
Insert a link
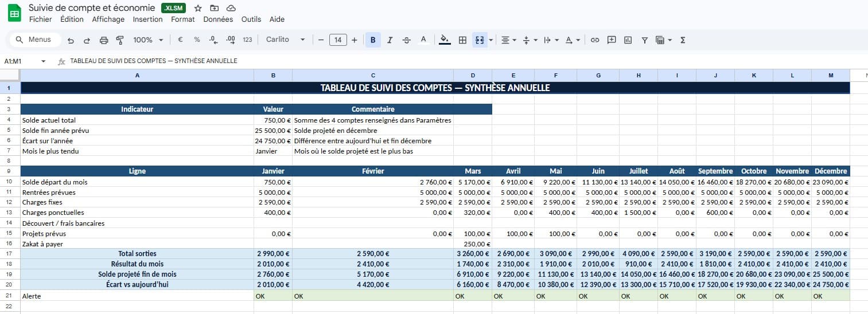[x=595, y=40]
